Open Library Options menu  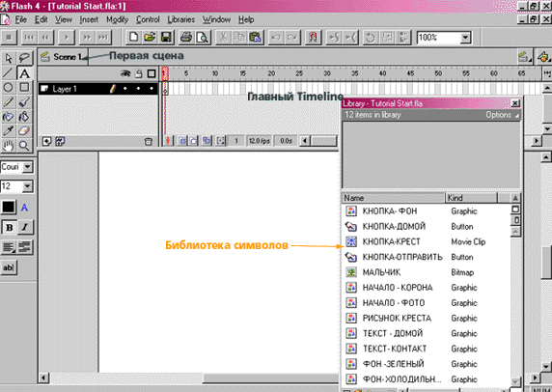coord(502,115)
